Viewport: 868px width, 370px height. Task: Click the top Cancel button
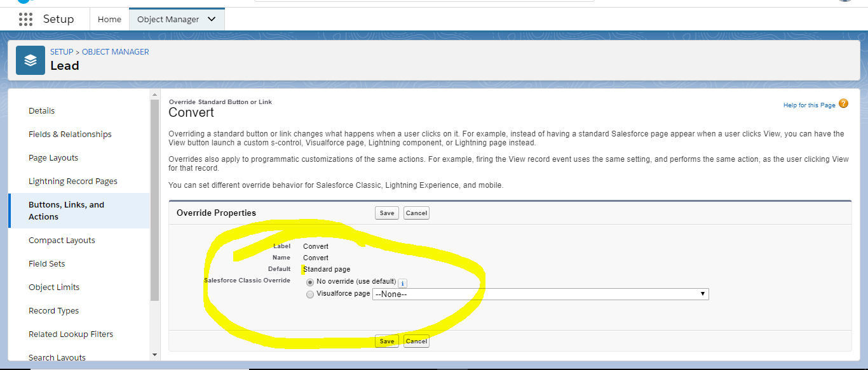pos(416,213)
